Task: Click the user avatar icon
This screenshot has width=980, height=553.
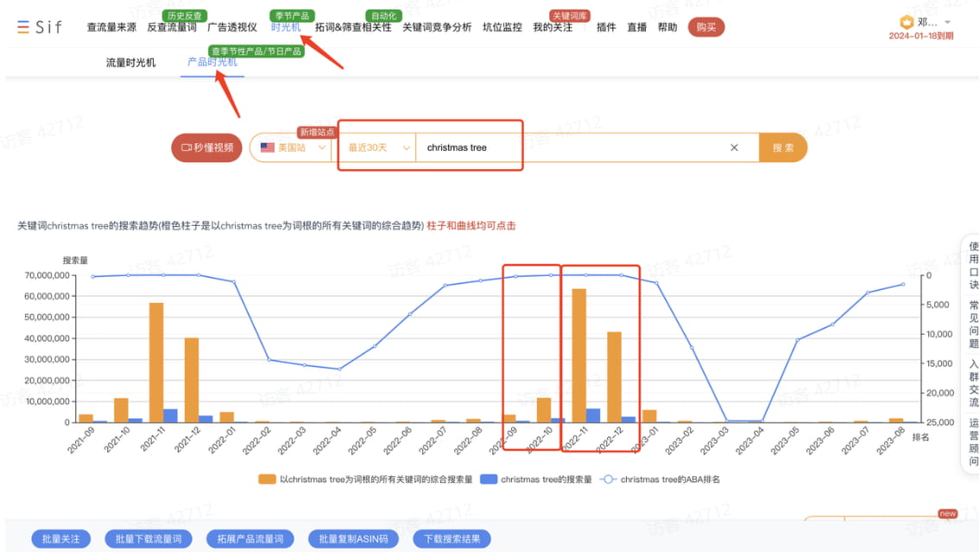Action: tap(907, 22)
